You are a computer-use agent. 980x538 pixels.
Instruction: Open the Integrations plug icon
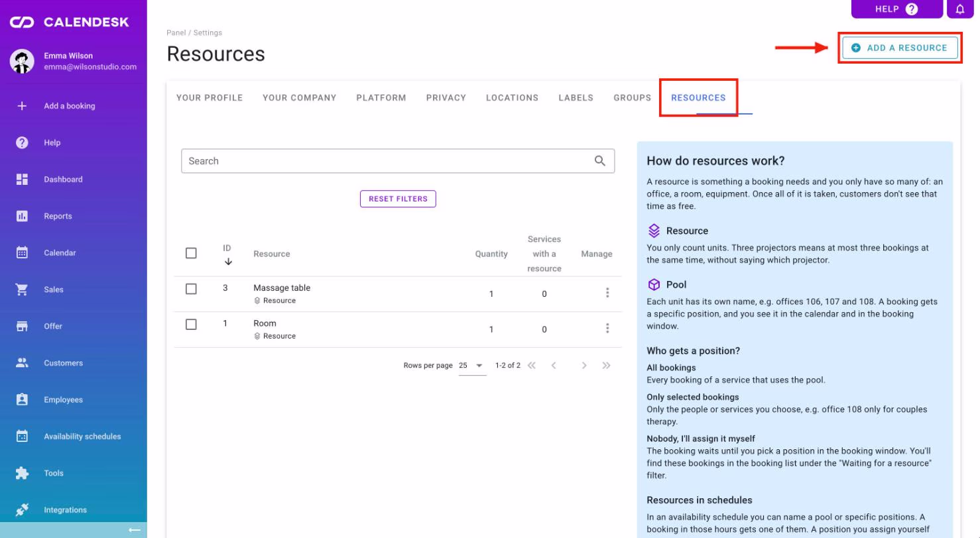22,510
